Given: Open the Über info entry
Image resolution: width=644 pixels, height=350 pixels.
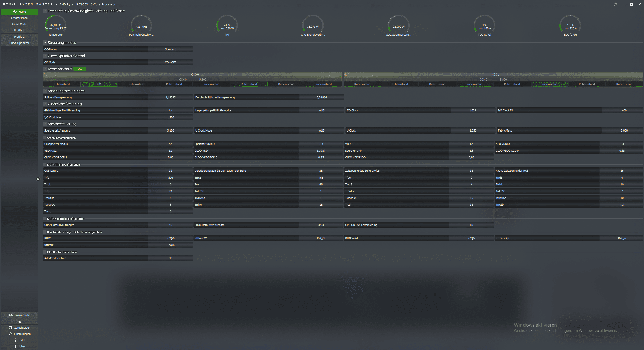Looking at the screenshot, I should point(19,346).
